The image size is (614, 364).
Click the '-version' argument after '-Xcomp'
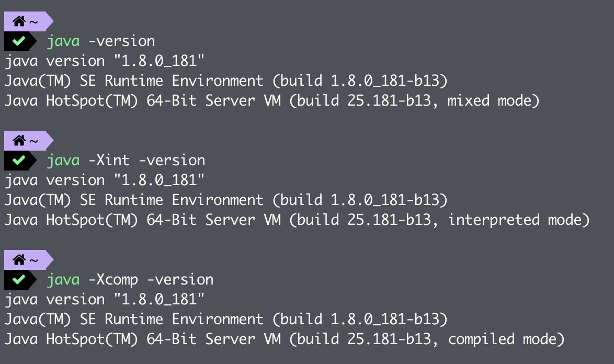pos(180,279)
